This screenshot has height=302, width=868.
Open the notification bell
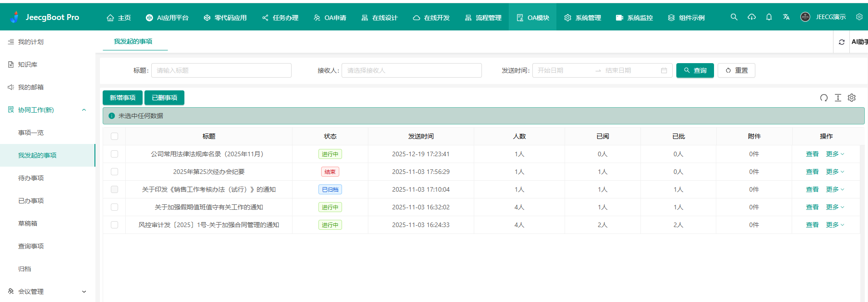point(769,17)
